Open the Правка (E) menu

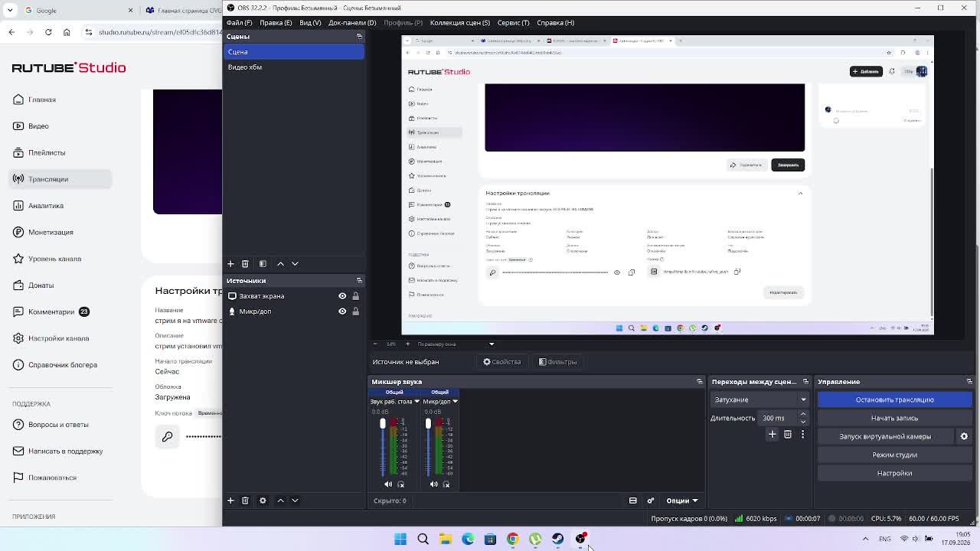coord(276,23)
